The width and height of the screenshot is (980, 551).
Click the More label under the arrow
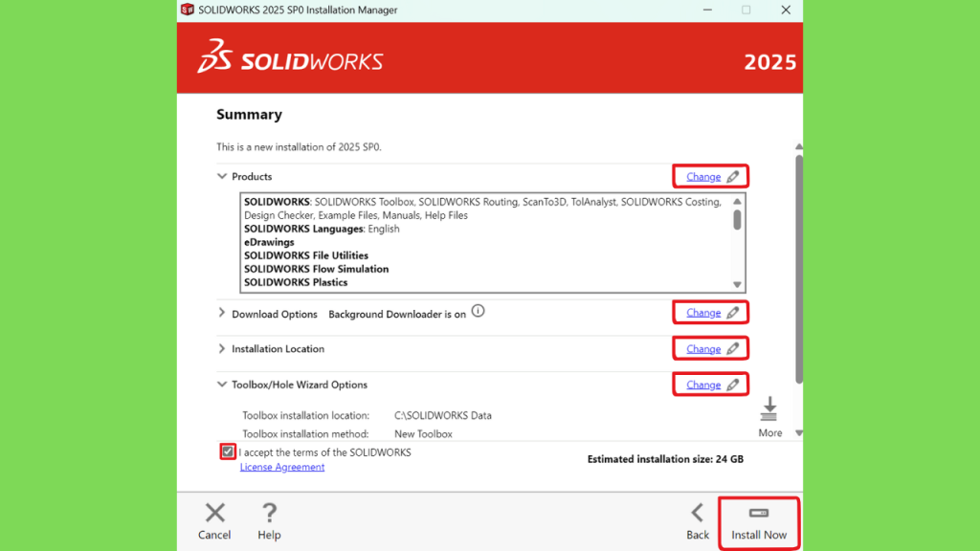pyautogui.click(x=770, y=433)
